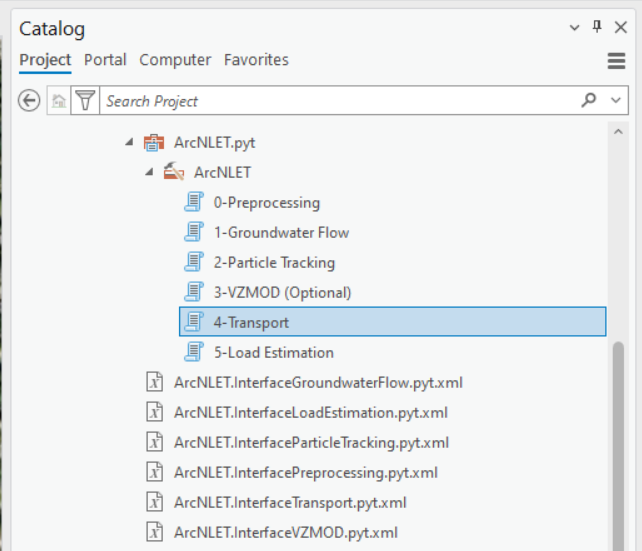The height and width of the screenshot is (551, 642).
Task: Click into the Search Project field
Action: [x=340, y=101]
